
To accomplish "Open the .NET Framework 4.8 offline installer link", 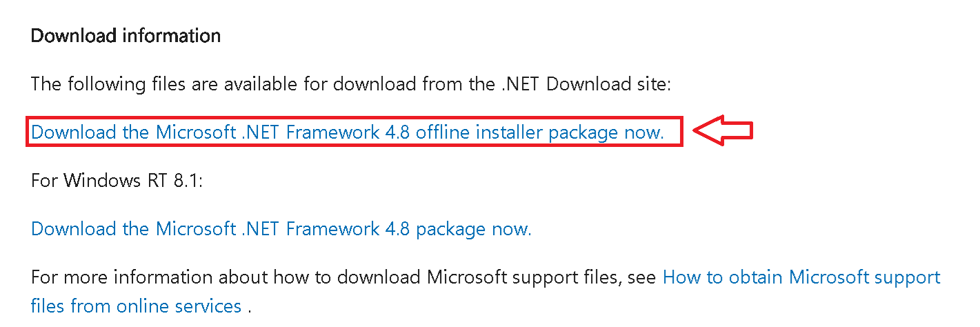I will pyautogui.click(x=348, y=132).
